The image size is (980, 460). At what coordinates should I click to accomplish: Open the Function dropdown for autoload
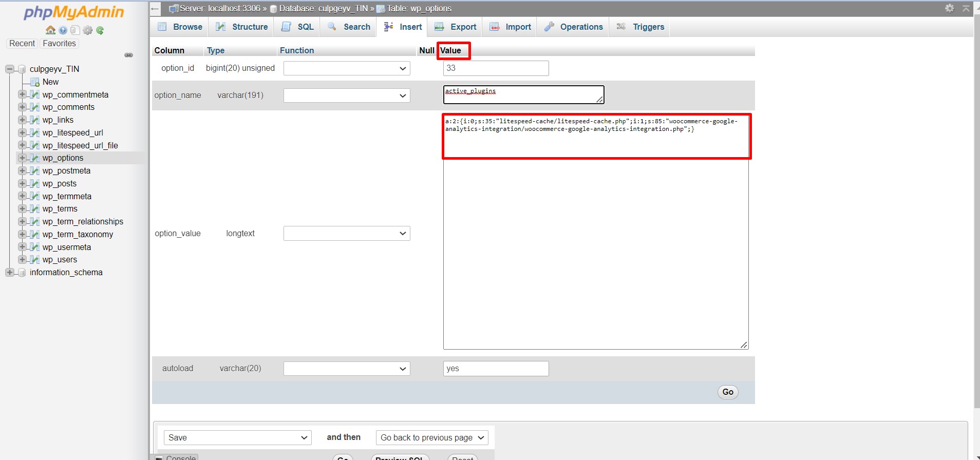click(347, 369)
